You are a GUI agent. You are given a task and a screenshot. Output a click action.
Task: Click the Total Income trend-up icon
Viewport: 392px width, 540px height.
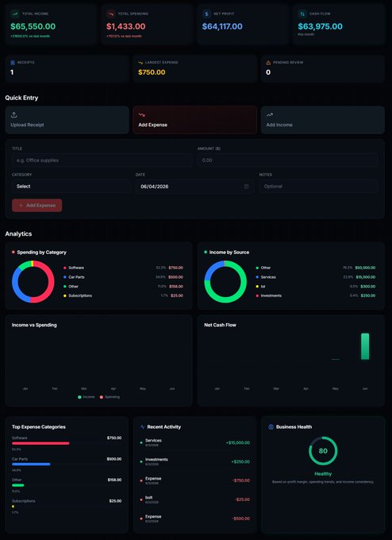(x=15, y=13)
